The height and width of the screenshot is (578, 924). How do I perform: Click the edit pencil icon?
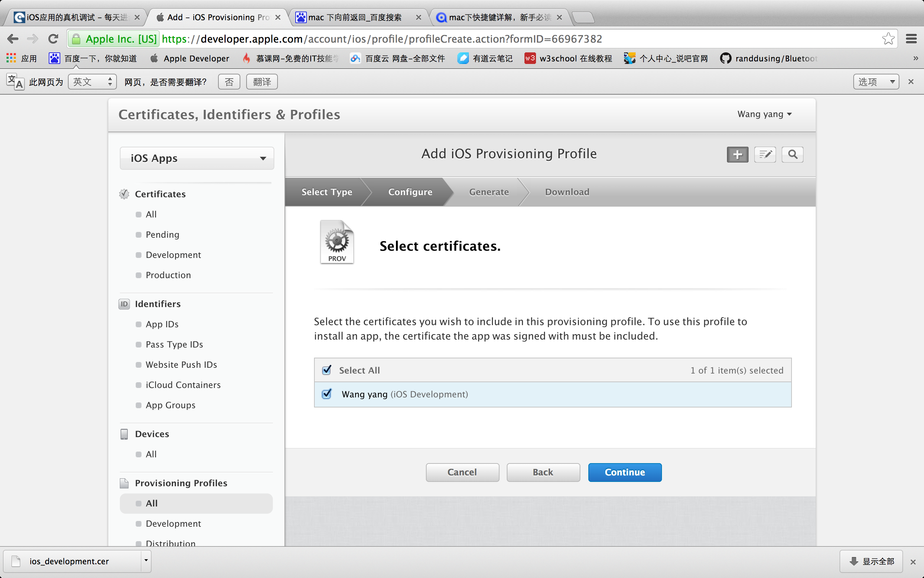765,155
